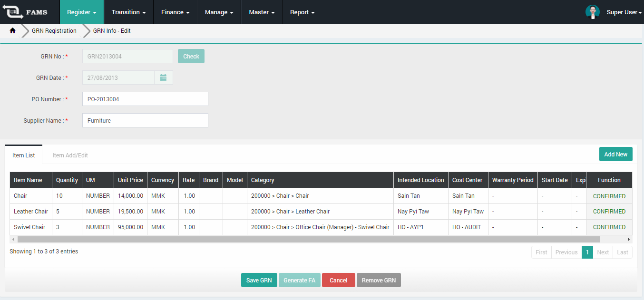The width and height of the screenshot is (644, 300).
Task: Click the left arrow on table scrollbar
Action: [x=13, y=239]
